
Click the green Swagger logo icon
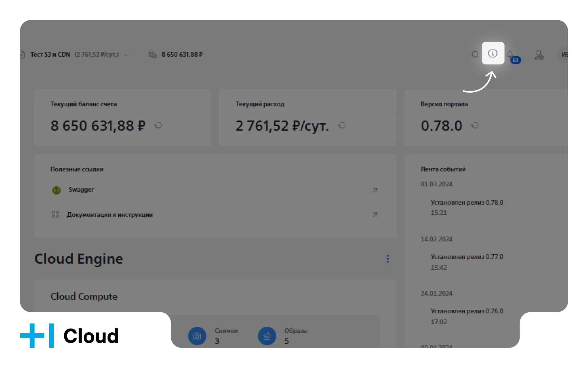coord(56,190)
